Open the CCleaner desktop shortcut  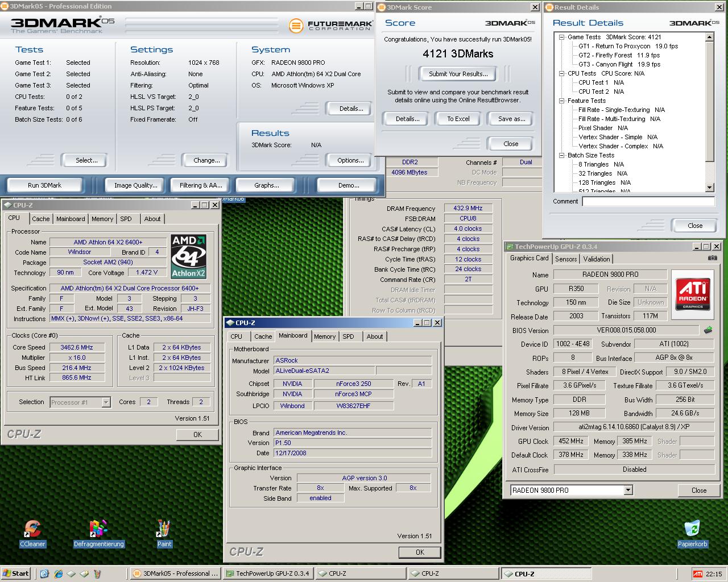point(32,533)
